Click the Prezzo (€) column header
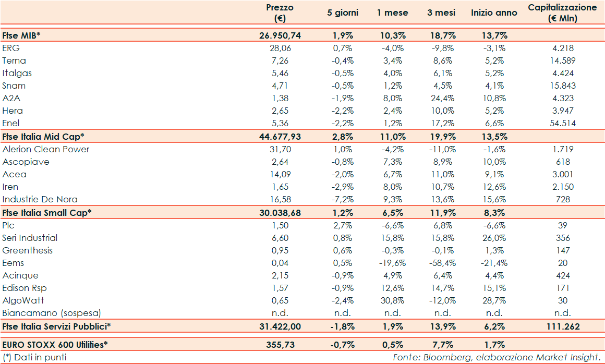Screen dimensions: 605x364 (280, 13)
